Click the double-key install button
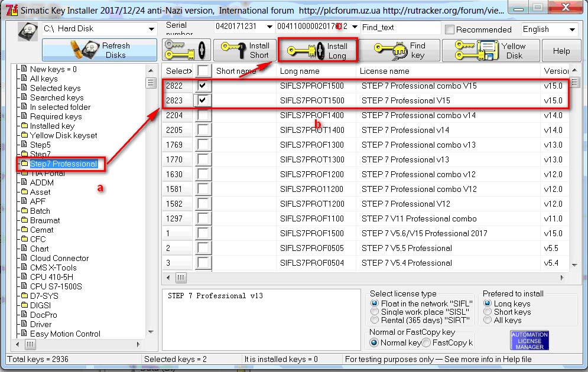This screenshot has width=588, height=372. pyautogui.click(x=186, y=50)
